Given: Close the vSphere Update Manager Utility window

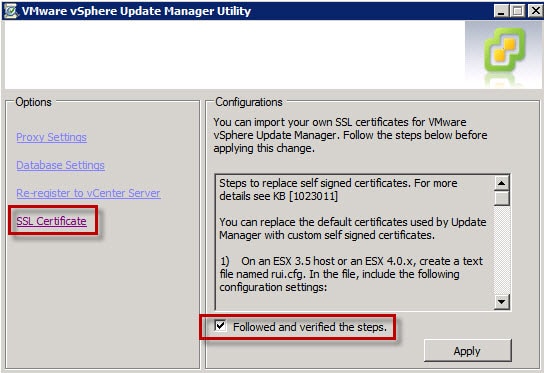Looking at the screenshot, I should (535, 11).
